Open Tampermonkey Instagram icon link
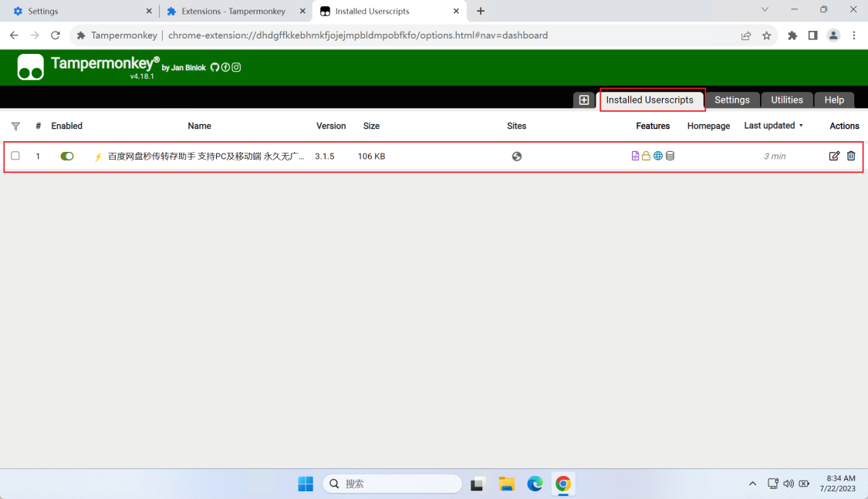 click(x=236, y=67)
